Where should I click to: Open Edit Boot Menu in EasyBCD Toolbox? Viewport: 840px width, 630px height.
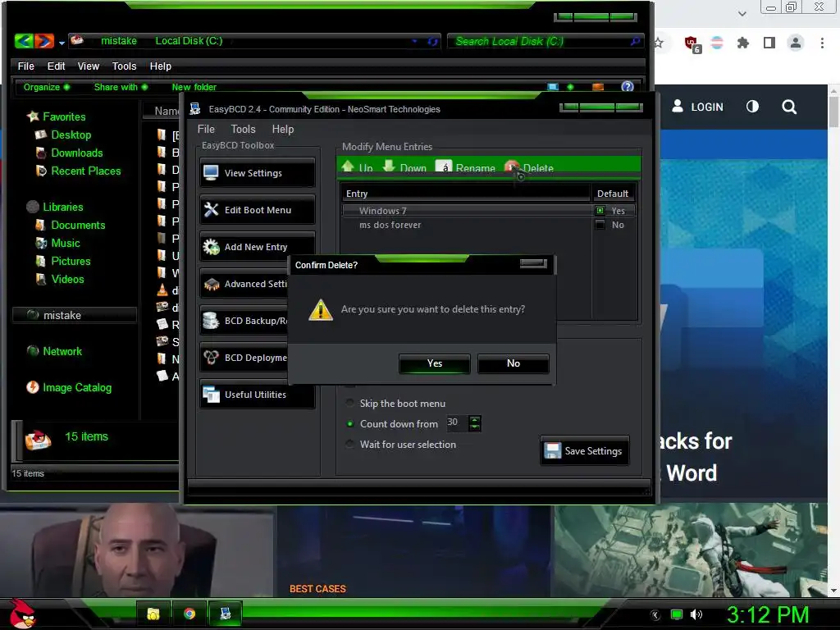(257, 210)
